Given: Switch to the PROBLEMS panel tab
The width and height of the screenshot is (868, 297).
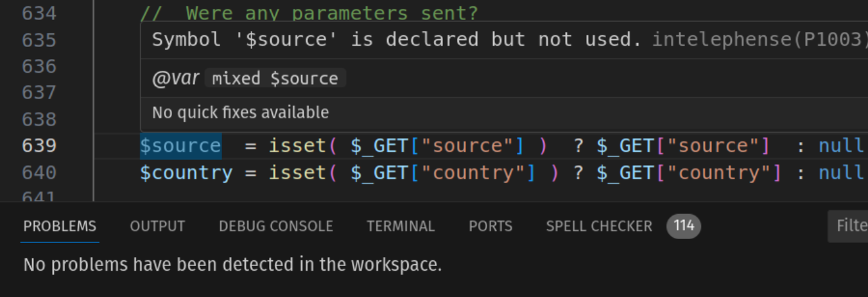Looking at the screenshot, I should tap(60, 226).
